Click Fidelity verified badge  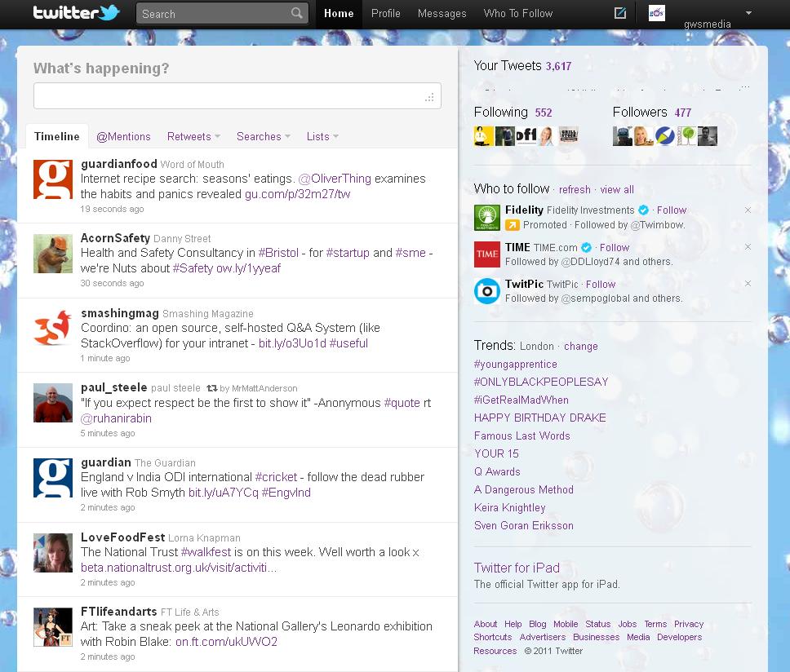tap(643, 210)
